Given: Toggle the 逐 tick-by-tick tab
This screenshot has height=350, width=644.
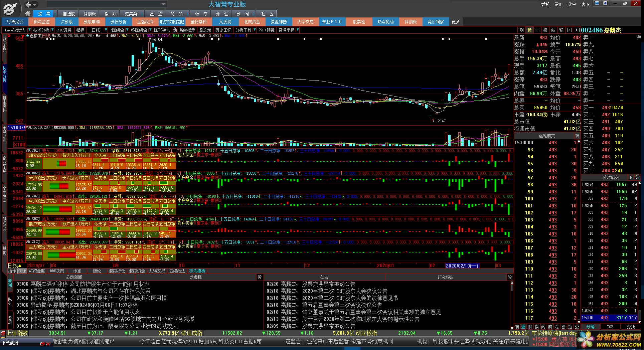Looking at the screenshot, I should tap(523, 327).
